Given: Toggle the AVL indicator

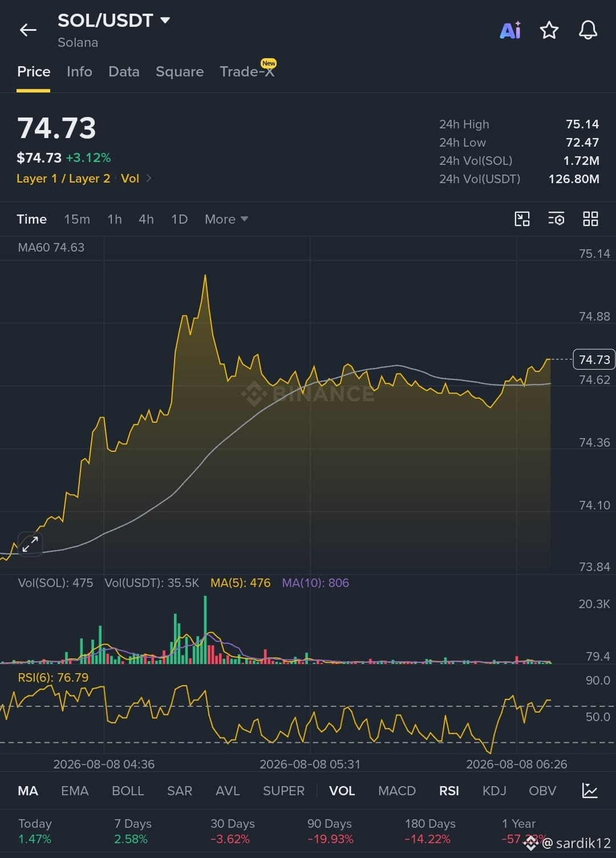Looking at the screenshot, I should [x=228, y=791].
